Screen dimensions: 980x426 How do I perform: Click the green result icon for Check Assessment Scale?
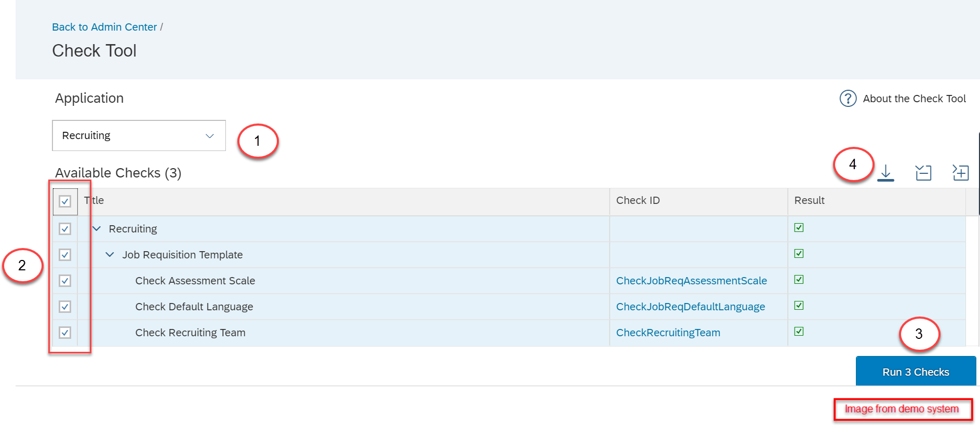(x=799, y=280)
